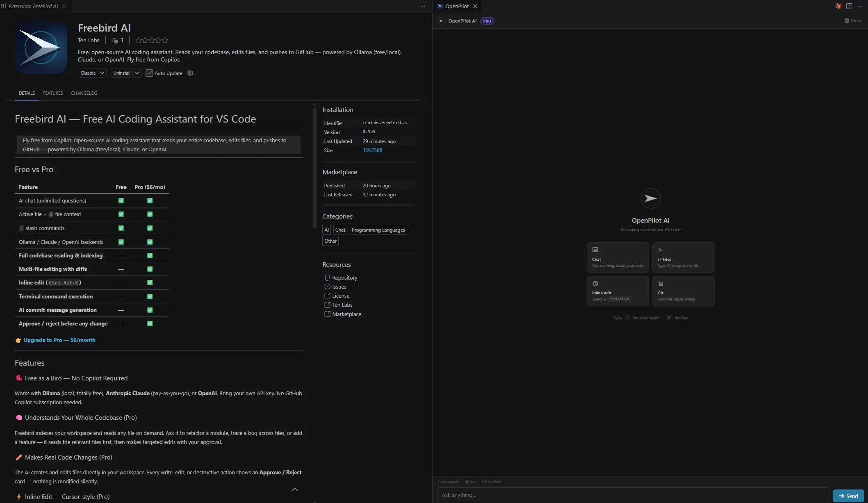Select the Chat category tag
This screenshot has width=868, height=503.
[x=340, y=230]
